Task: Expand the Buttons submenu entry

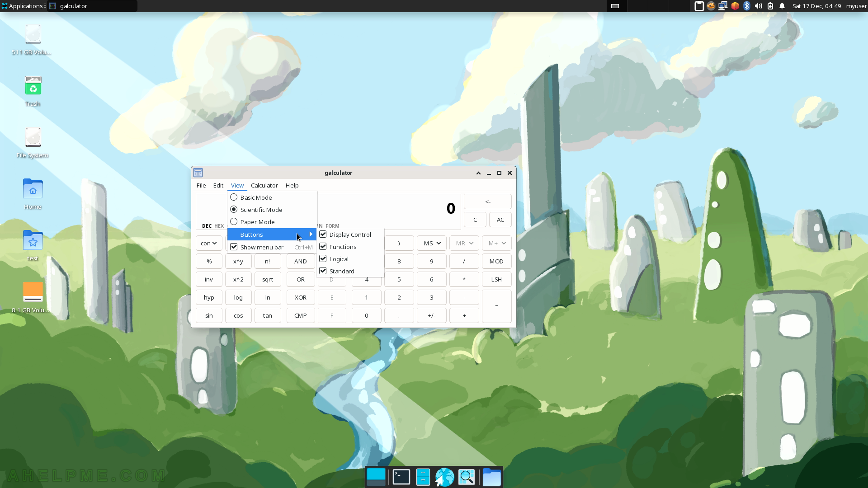Action: tap(272, 235)
